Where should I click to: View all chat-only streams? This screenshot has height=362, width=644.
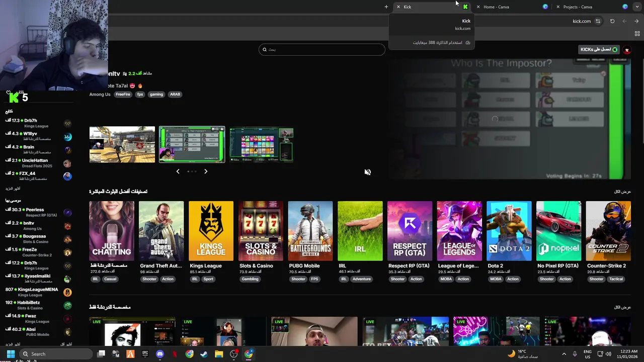(622, 307)
